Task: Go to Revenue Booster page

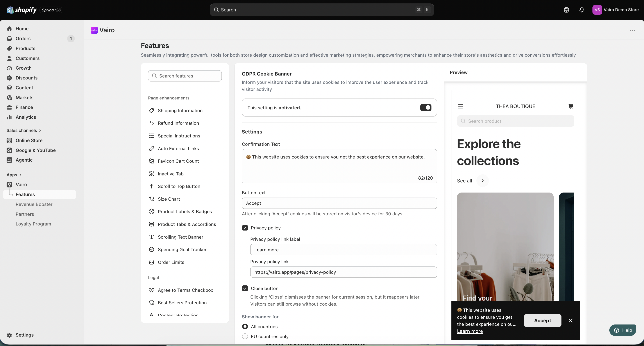Action: click(x=34, y=204)
